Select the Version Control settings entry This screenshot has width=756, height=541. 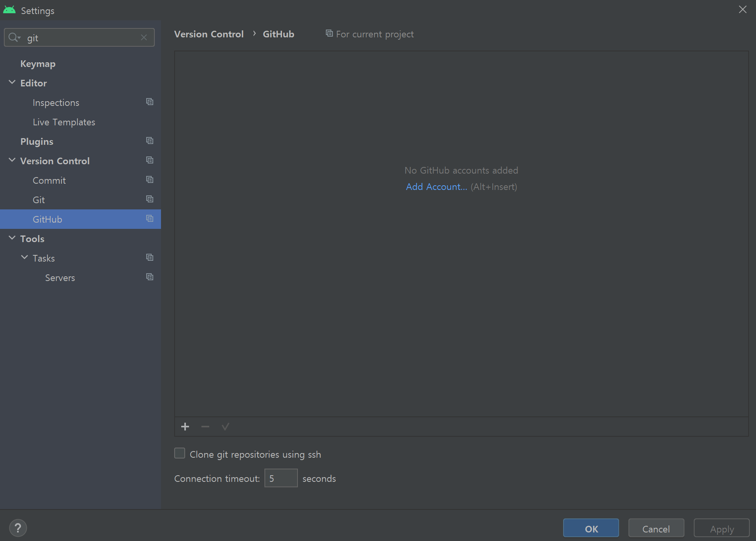[55, 161]
